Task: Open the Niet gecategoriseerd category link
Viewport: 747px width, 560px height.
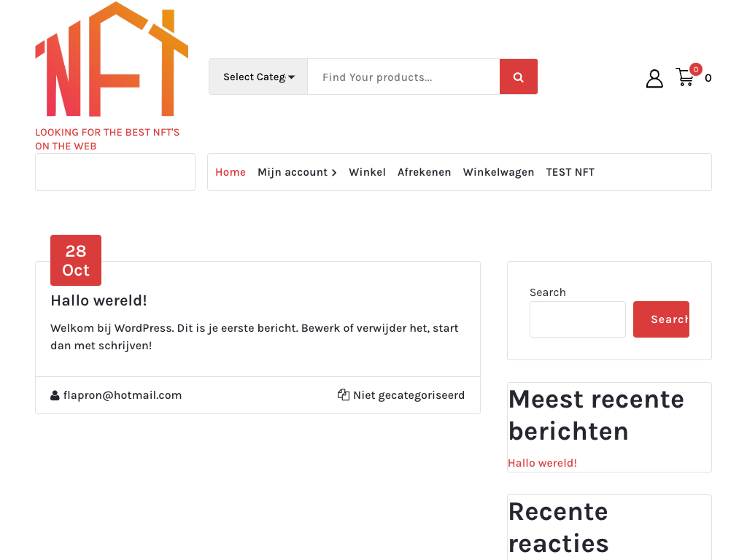Action: 409,395
